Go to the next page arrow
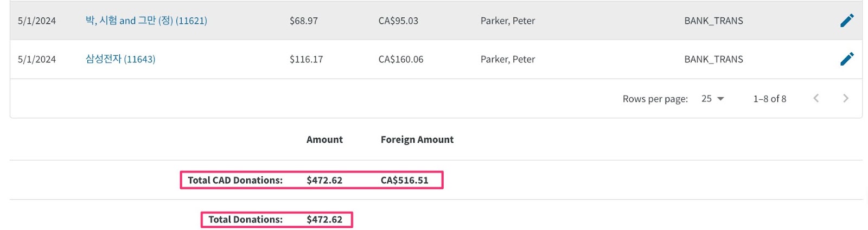Image resolution: width=868 pixels, height=230 pixels. click(845, 98)
